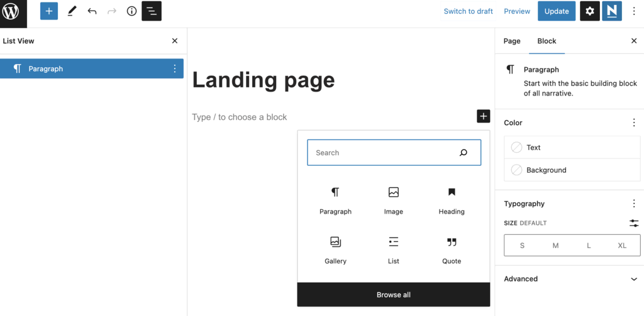Expand the Advanced panel
This screenshot has height=316, width=644.
(572, 279)
